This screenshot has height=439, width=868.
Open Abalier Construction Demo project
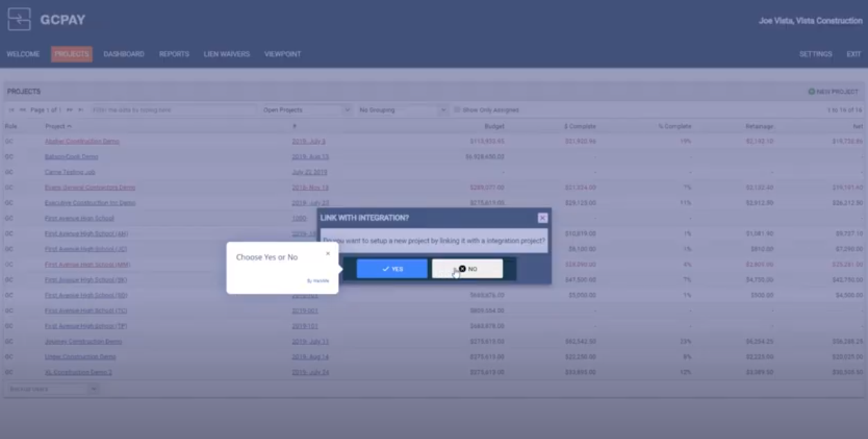pyautogui.click(x=82, y=141)
